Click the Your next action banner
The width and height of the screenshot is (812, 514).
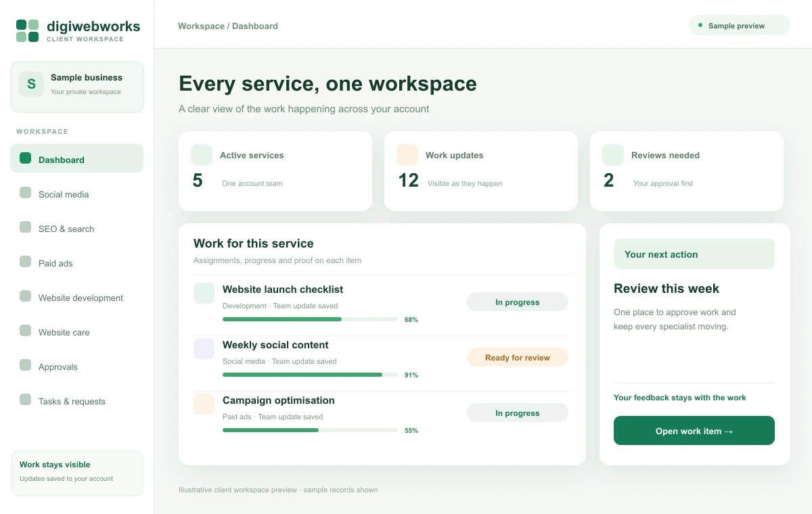coord(694,254)
